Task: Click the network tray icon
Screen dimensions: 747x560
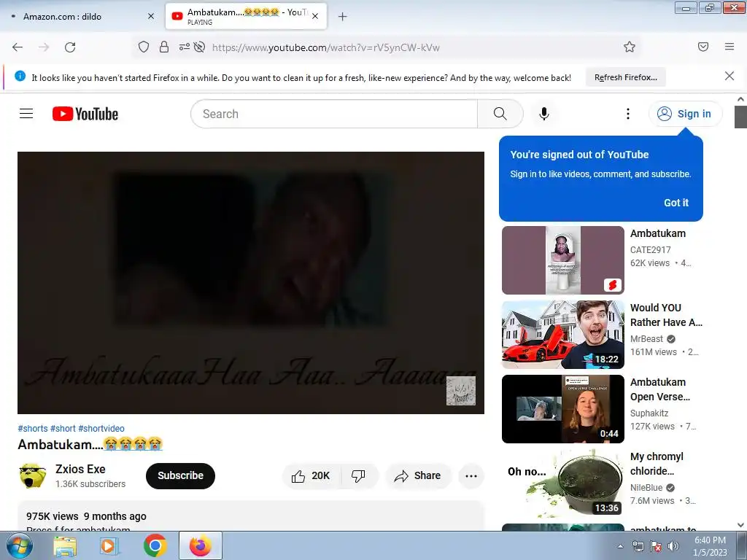Action: coord(638,546)
